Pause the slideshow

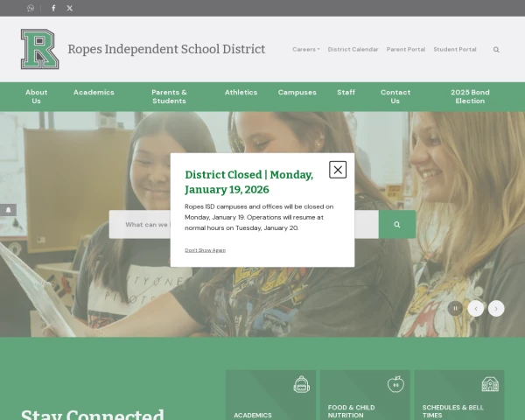click(x=455, y=308)
